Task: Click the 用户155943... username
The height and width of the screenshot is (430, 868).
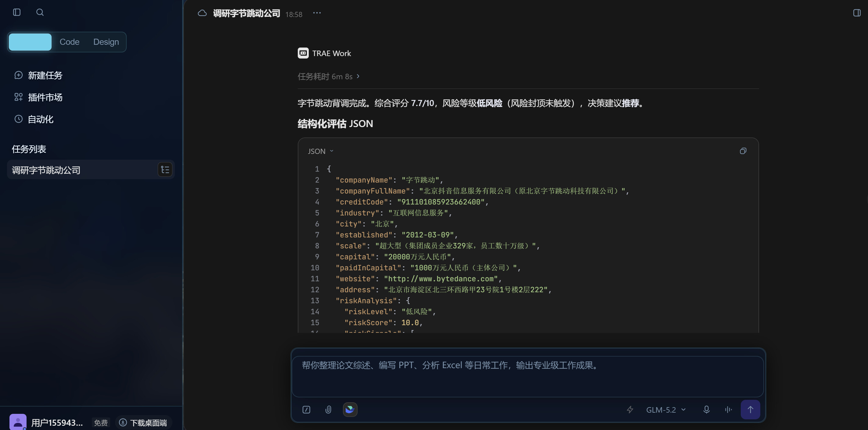Action: pos(57,423)
